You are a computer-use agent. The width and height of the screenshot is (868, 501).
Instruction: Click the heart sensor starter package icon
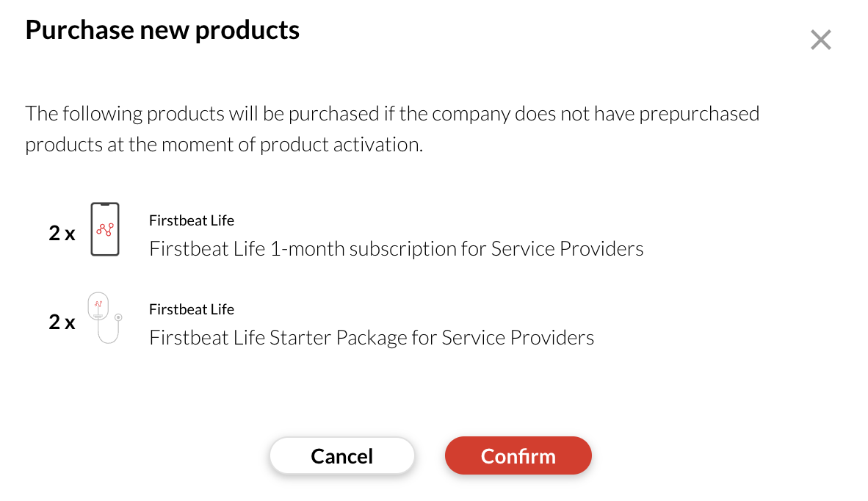103,318
